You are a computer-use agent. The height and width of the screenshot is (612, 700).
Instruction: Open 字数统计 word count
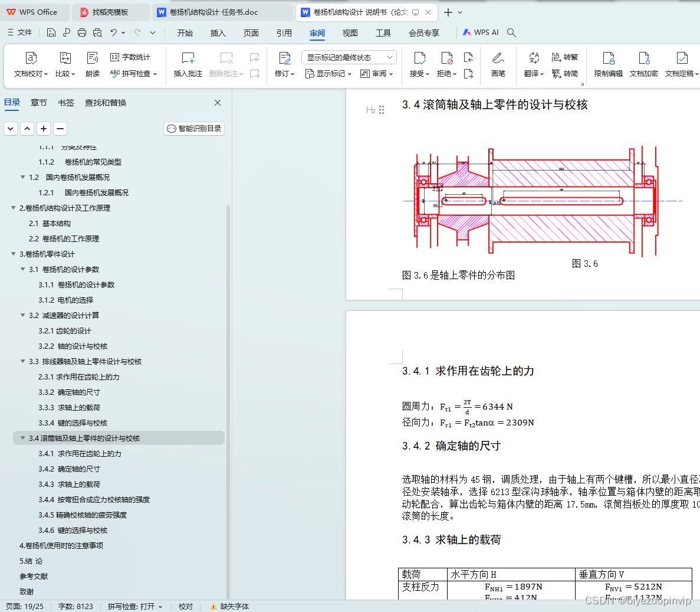[130, 57]
